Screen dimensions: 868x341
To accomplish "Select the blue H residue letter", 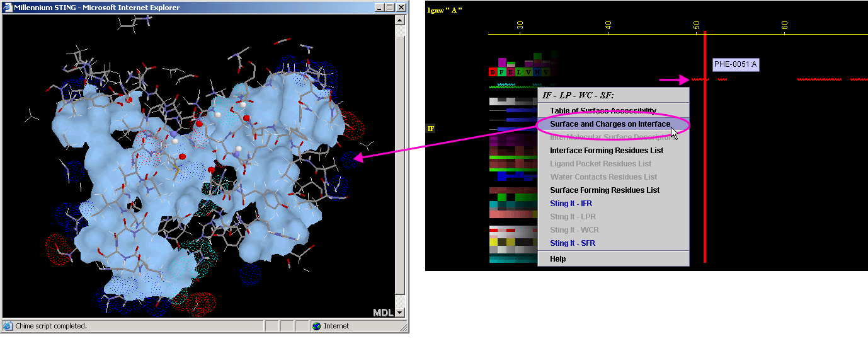I will (x=537, y=72).
